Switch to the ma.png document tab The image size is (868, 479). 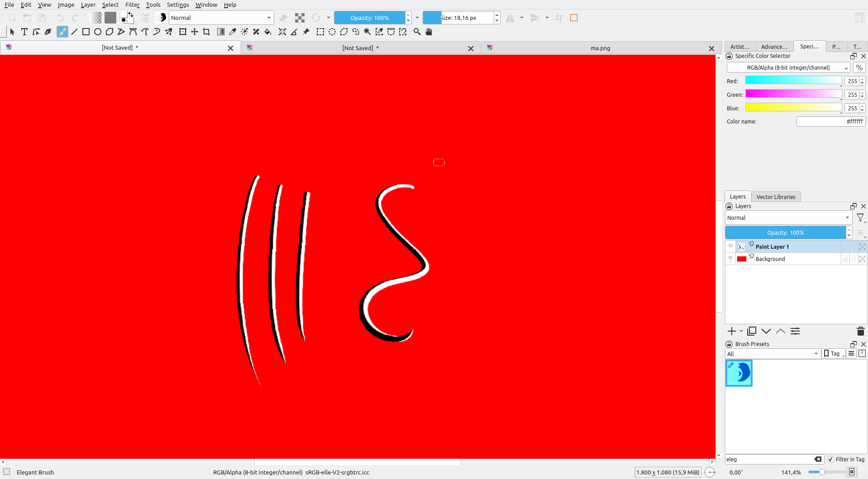pos(600,48)
